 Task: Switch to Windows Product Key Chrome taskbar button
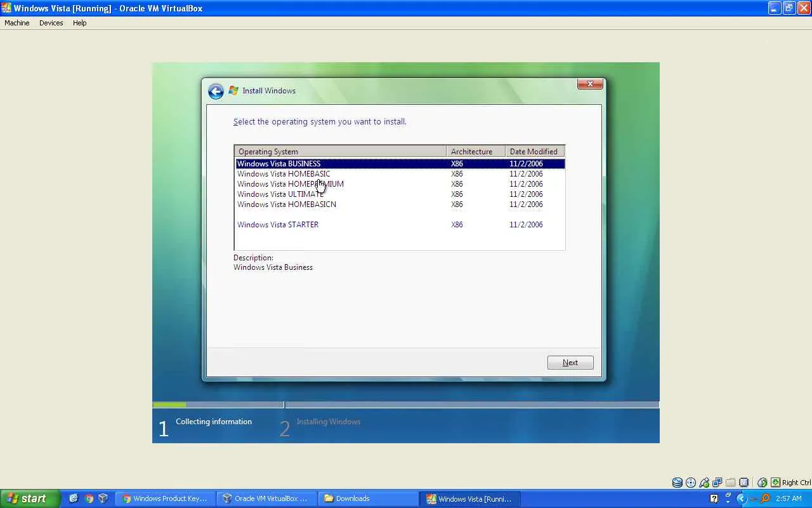coord(165,498)
